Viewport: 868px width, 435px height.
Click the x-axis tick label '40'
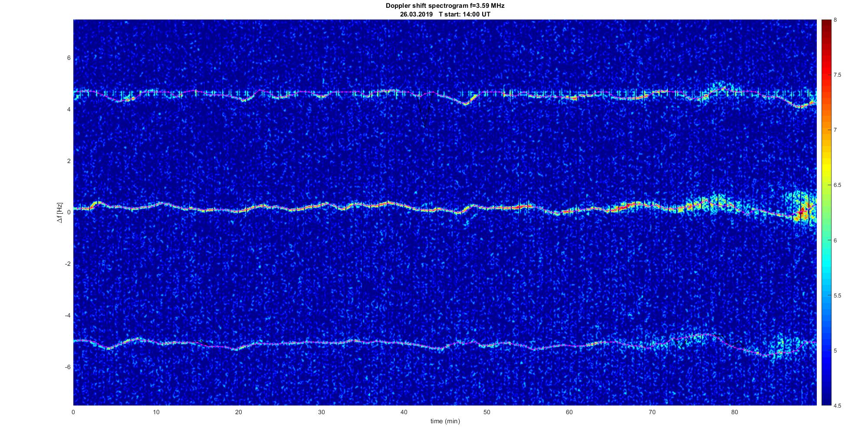click(x=404, y=412)
